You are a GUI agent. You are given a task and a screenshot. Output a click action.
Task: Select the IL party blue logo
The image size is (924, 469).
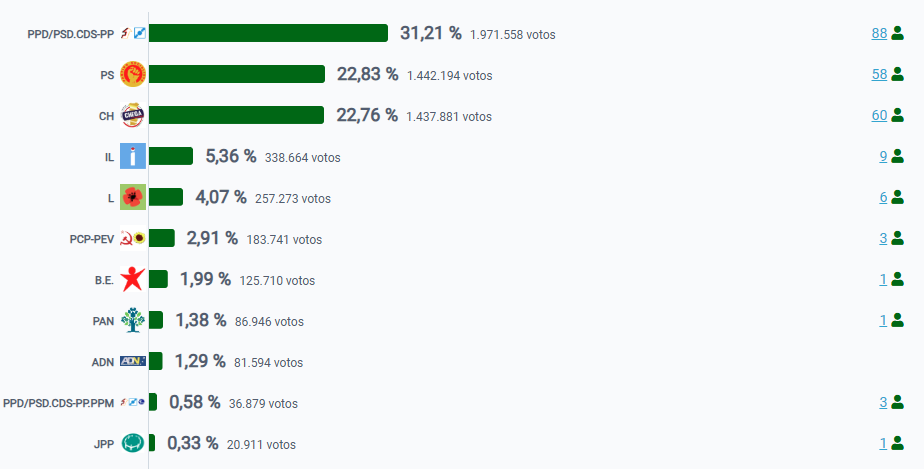(132, 156)
